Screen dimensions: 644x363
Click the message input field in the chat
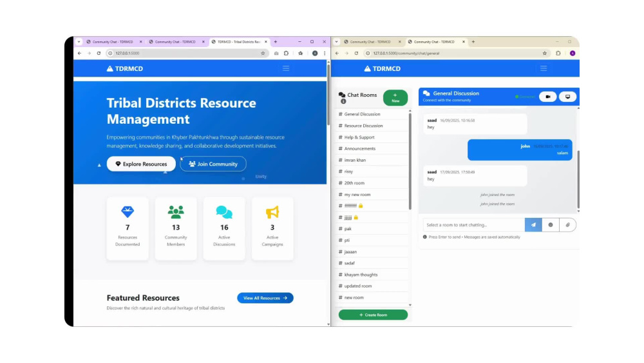474,225
